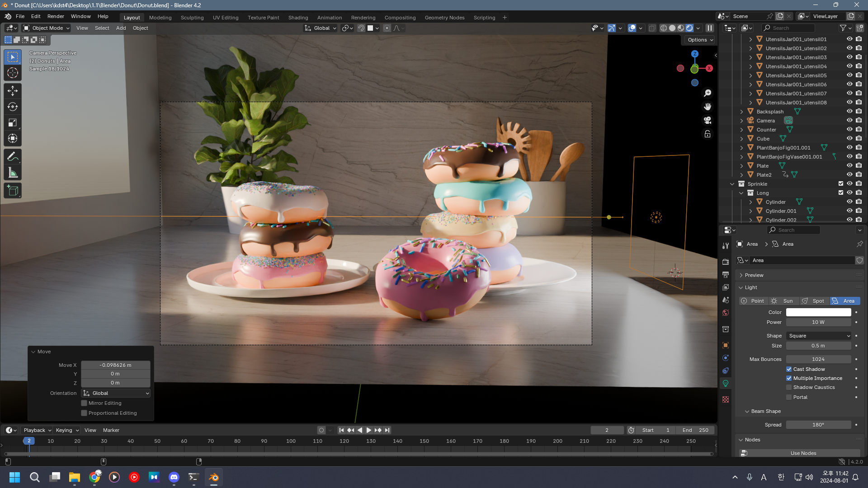The width and height of the screenshot is (868, 488).
Task: Select the Move tool in toolbar
Action: click(x=13, y=91)
